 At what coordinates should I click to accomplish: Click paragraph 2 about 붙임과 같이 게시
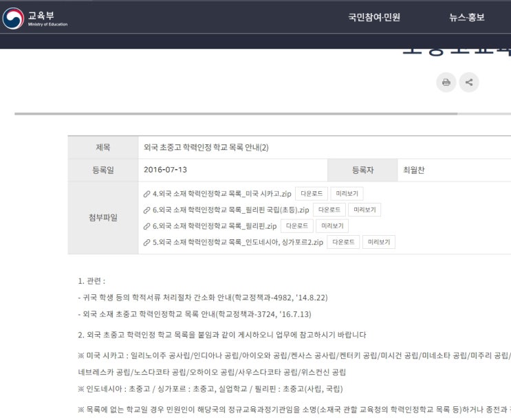click(222, 335)
